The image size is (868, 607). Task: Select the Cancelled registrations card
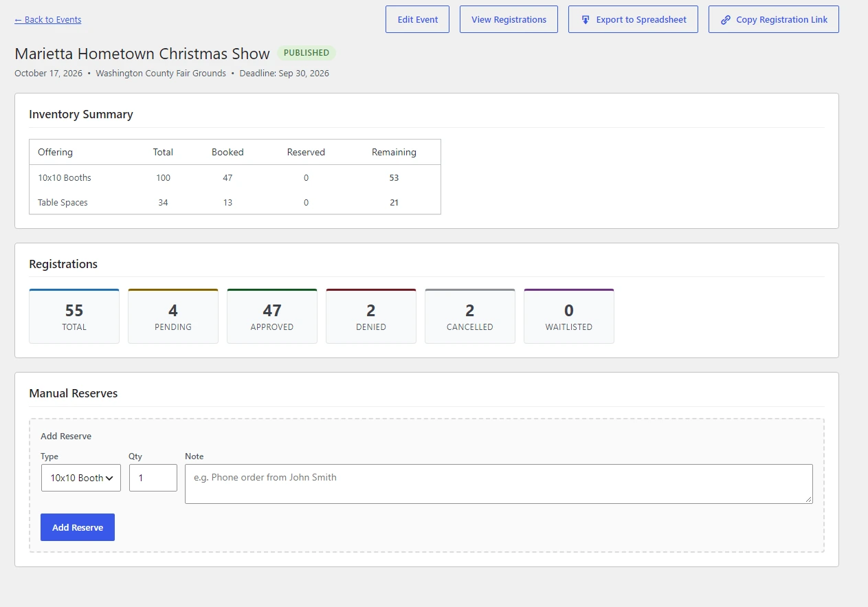pyautogui.click(x=470, y=316)
